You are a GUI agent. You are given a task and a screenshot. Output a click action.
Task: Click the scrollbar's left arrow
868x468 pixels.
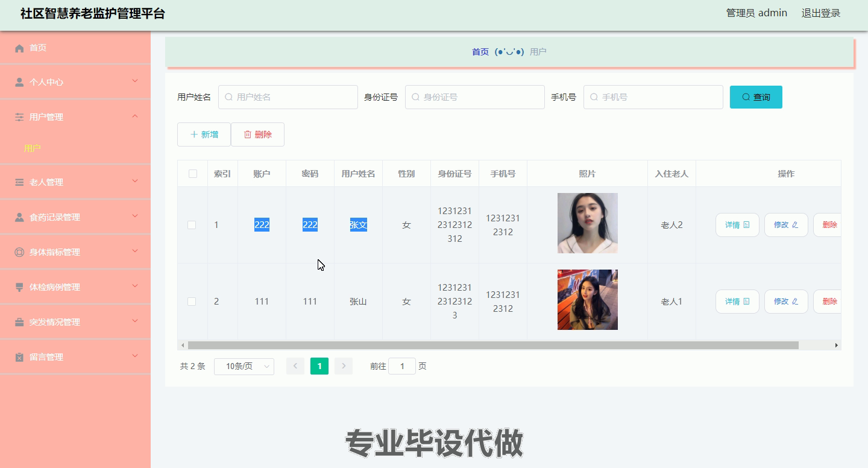[183, 346]
